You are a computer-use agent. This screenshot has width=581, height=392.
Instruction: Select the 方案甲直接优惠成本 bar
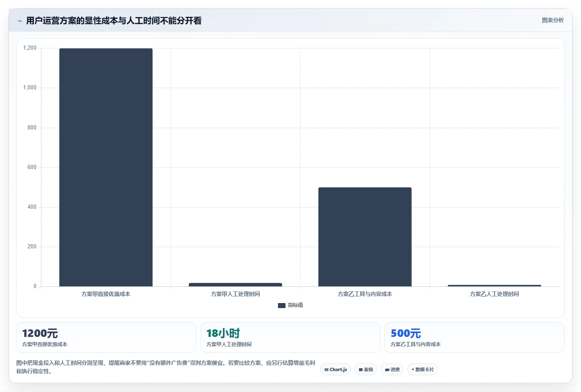pos(106,167)
